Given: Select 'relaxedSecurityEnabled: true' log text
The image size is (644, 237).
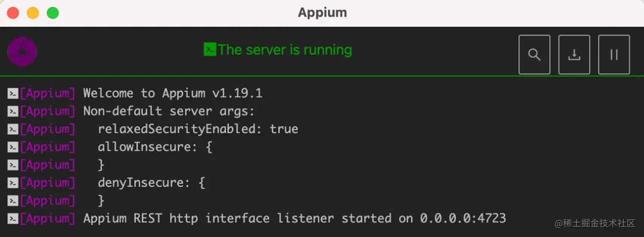Looking at the screenshot, I should [x=198, y=129].
